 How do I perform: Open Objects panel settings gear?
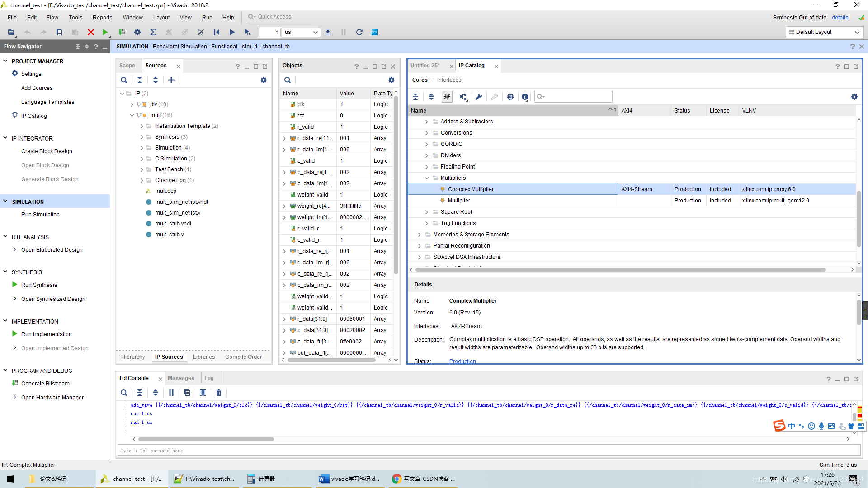point(392,80)
